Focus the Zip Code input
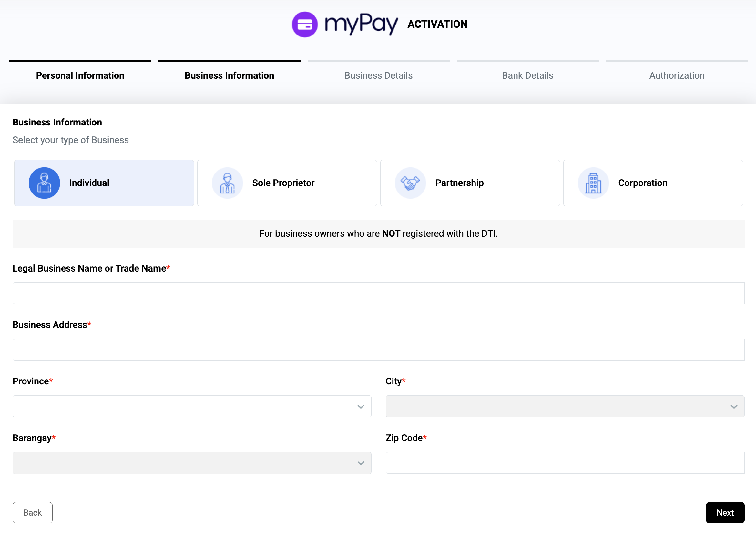Viewport: 756px width, 534px height. point(565,463)
